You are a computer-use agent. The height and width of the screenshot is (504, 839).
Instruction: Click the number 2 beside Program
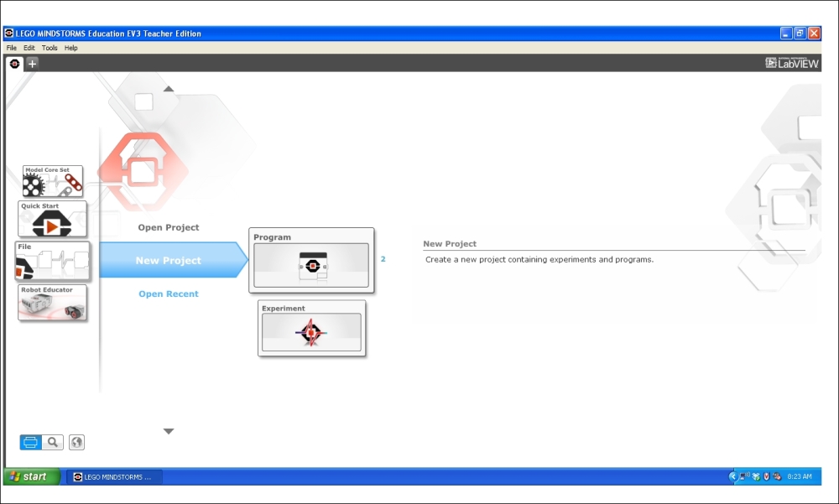(383, 259)
